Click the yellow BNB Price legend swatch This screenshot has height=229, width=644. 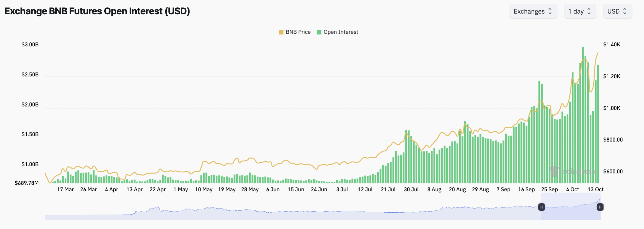281,32
